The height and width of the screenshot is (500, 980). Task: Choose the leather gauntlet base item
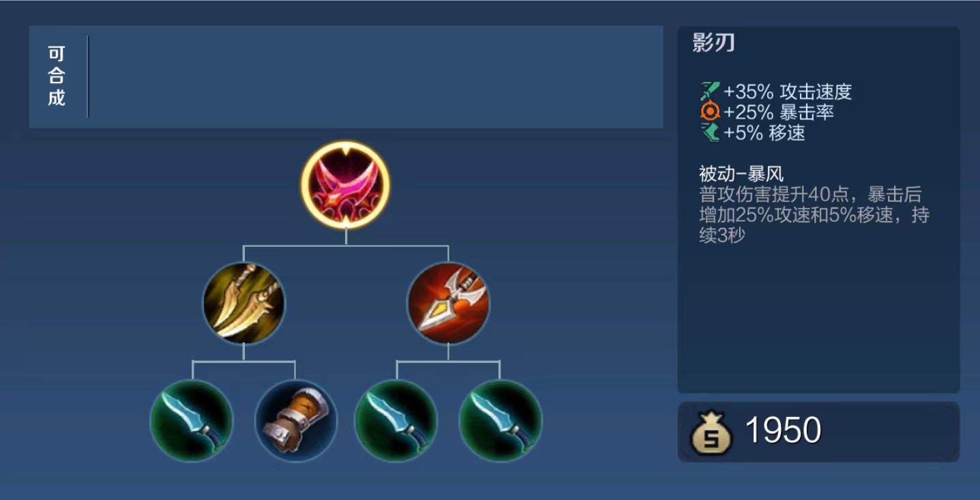295,420
